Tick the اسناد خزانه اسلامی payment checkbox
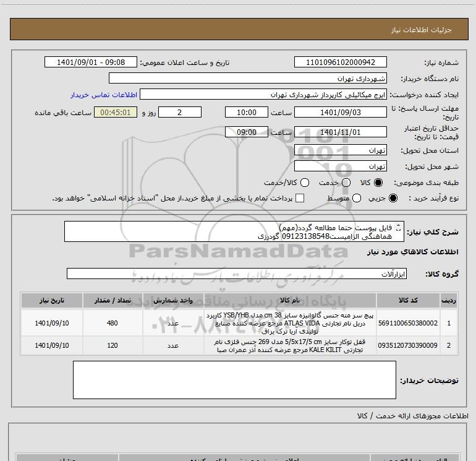The image size is (476, 461). click(300, 198)
